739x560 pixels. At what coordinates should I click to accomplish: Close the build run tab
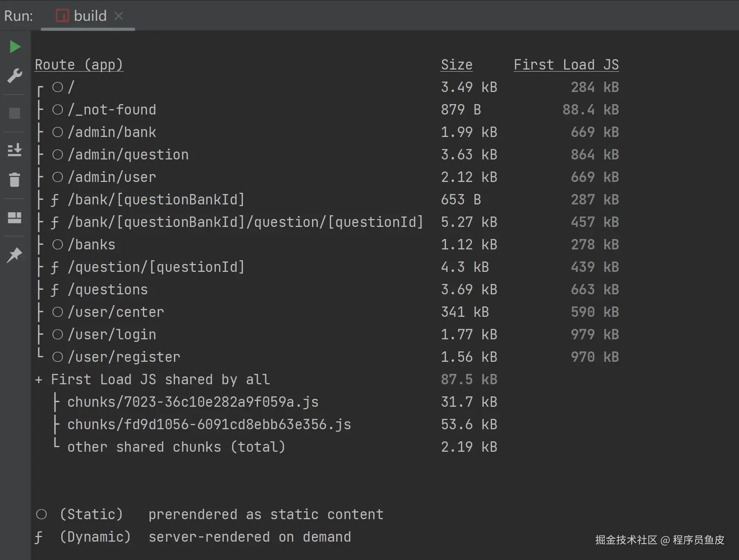119,16
